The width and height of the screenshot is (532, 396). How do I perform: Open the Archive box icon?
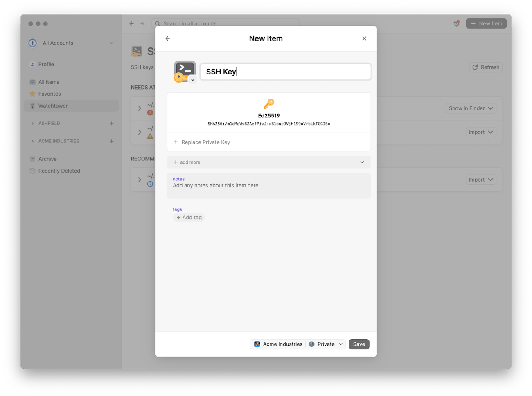(x=32, y=159)
